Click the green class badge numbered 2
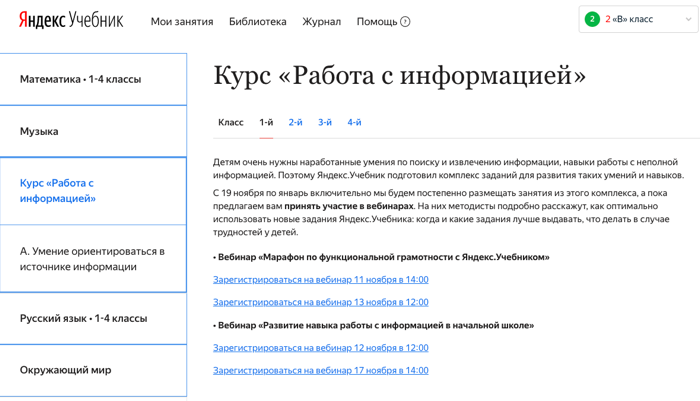 click(x=592, y=19)
